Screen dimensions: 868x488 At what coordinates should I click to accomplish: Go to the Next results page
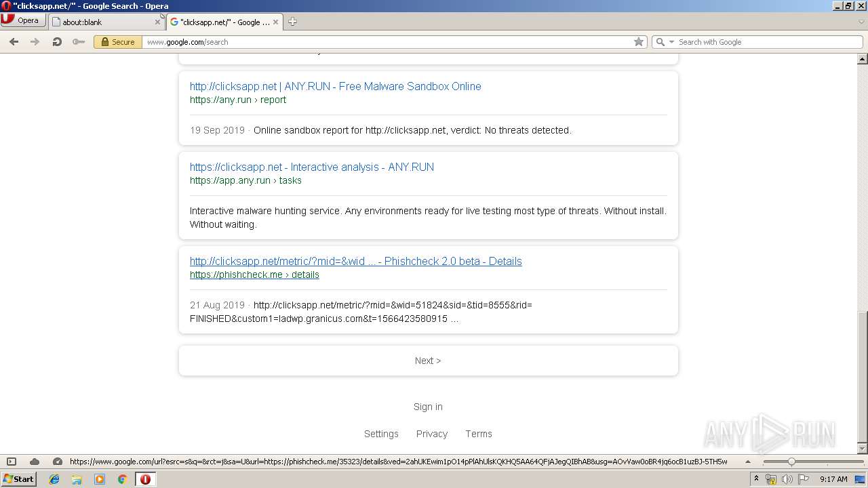(428, 361)
